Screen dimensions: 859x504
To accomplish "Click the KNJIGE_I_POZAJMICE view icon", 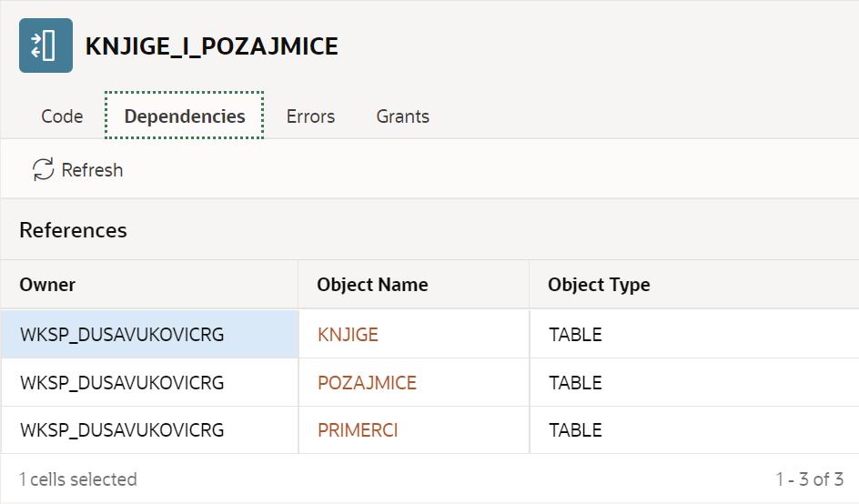I will click(x=45, y=45).
